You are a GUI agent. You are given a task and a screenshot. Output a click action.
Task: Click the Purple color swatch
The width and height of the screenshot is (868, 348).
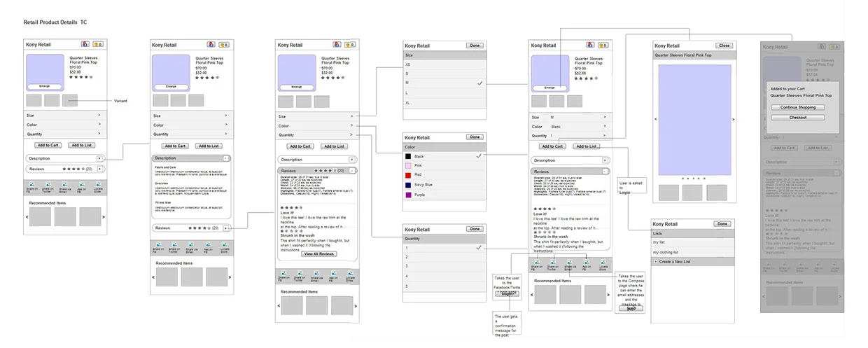tap(408, 195)
